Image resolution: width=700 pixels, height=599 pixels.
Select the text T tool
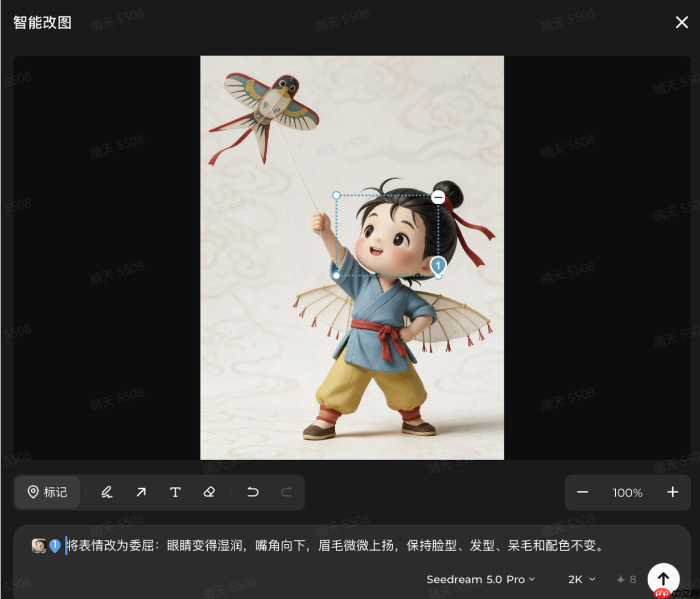point(175,492)
